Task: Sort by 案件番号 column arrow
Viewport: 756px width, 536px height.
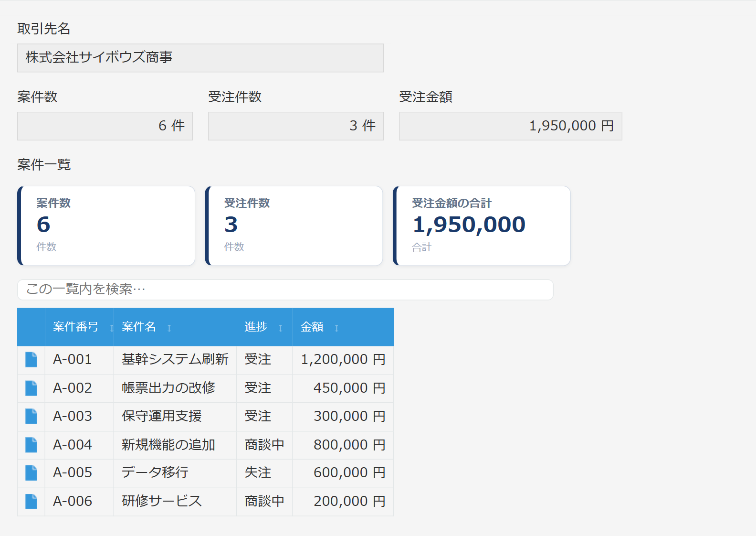Action: coord(111,328)
